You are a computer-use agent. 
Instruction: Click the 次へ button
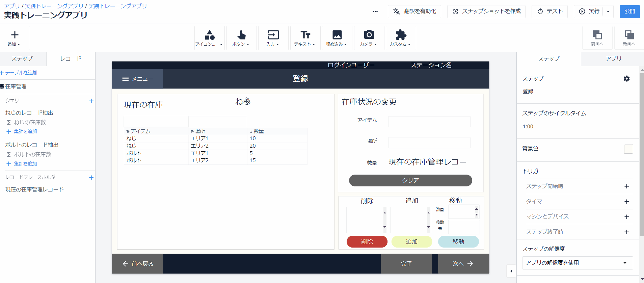(463, 264)
